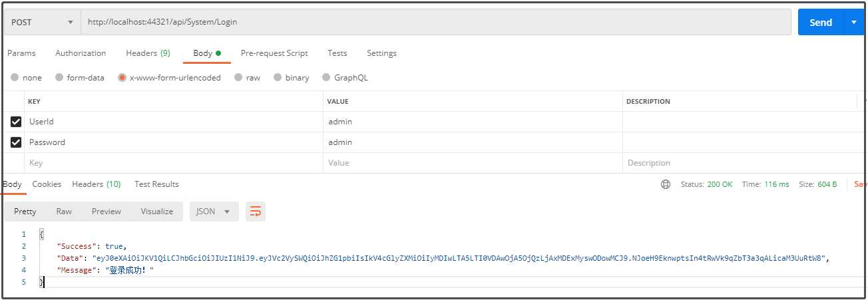Click the "Data" token response line
Viewport: 868px width, 300px height.
[x=444, y=258]
